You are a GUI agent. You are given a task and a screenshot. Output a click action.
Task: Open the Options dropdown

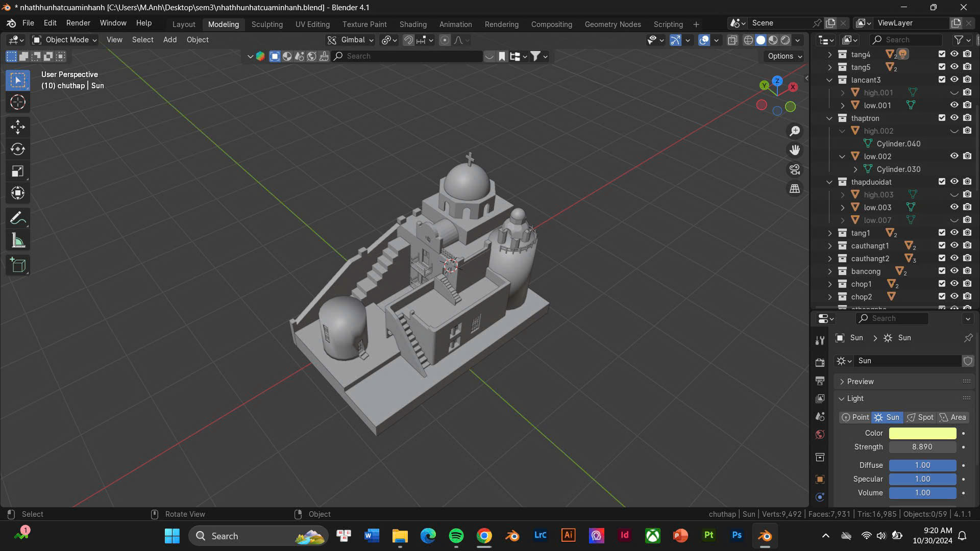click(x=785, y=56)
